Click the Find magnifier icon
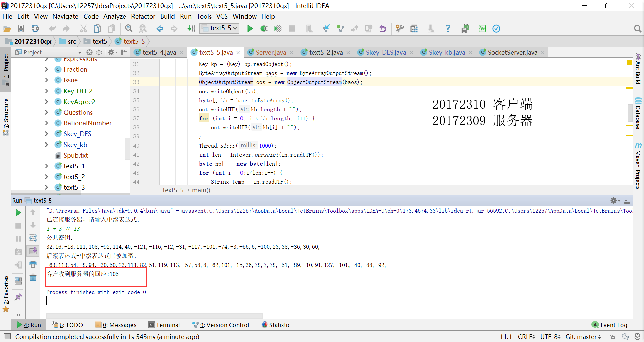This screenshot has width=644, height=342. [129, 29]
